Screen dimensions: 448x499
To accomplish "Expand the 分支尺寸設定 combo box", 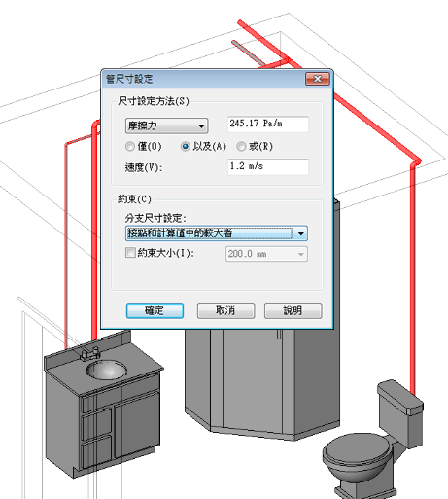I will [x=217, y=233].
